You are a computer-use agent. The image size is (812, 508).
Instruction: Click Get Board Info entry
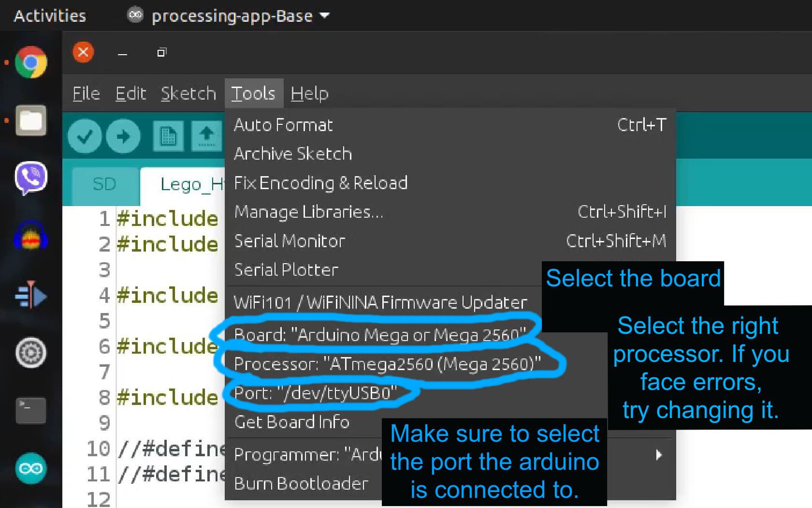292,422
